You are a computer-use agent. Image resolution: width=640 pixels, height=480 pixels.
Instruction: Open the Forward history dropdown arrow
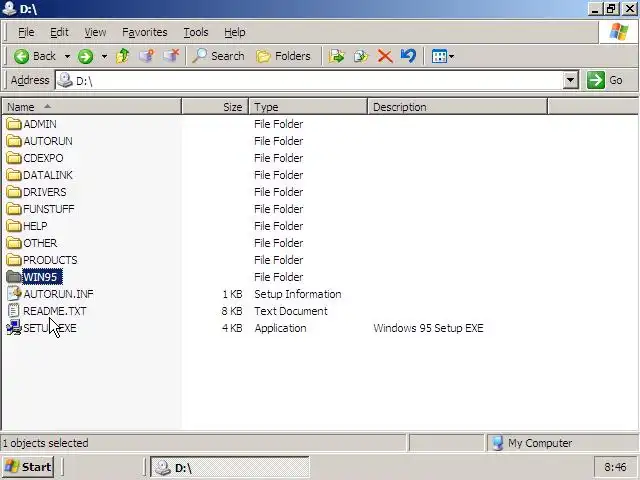pyautogui.click(x=104, y=56)
